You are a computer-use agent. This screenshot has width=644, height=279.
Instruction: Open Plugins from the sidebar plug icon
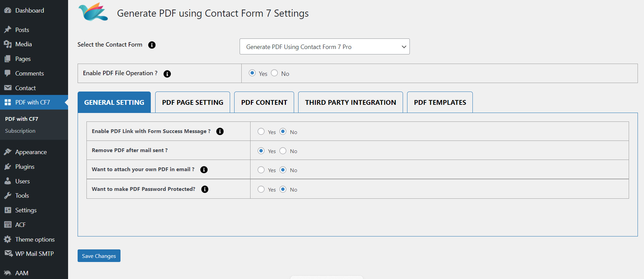(8, 167)
